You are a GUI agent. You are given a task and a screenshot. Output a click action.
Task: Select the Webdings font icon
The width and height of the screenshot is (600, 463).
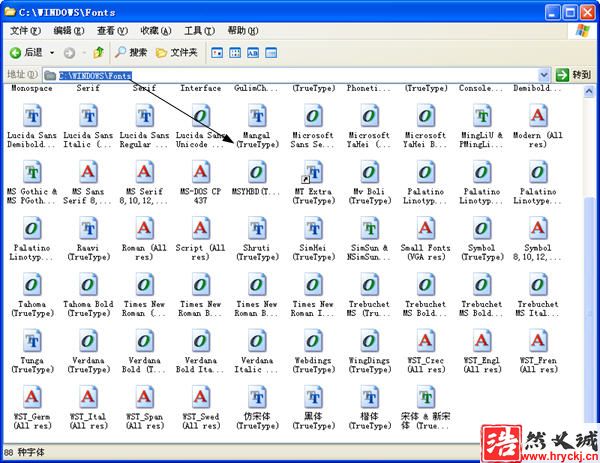tap(313, 341)
